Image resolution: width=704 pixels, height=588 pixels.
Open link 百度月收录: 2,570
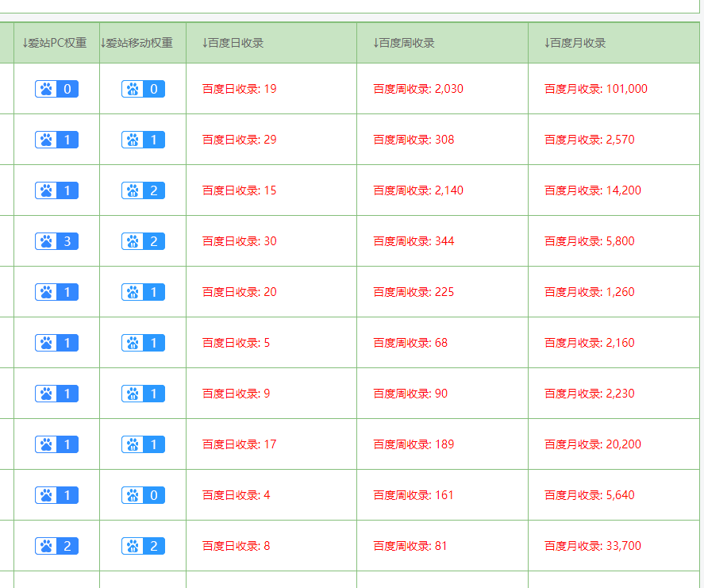(x=590, y=140)
